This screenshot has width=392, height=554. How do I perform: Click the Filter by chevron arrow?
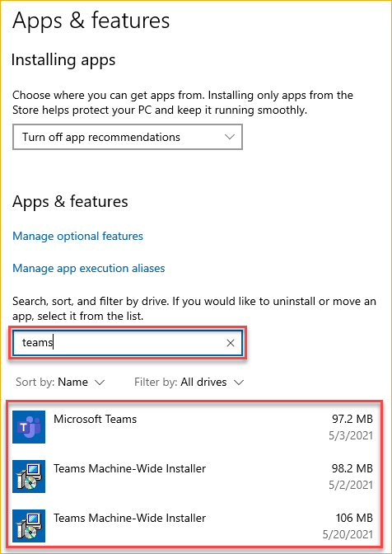239,383
